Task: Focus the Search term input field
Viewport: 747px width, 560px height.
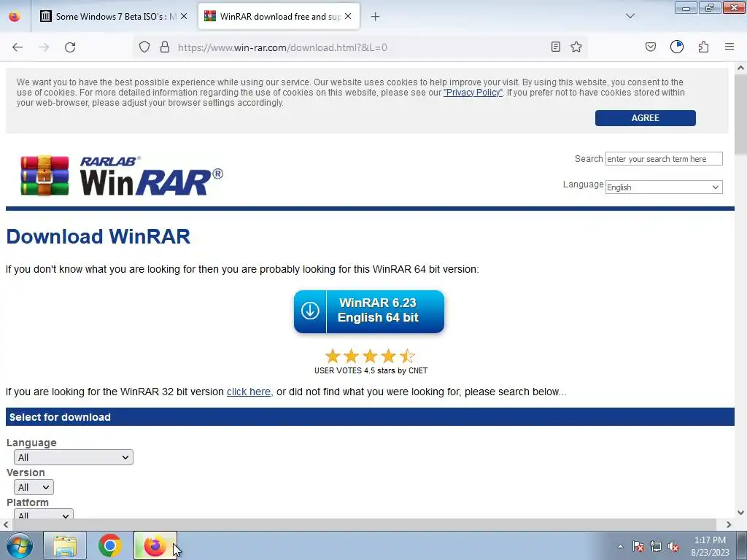Action: [664, 158]
